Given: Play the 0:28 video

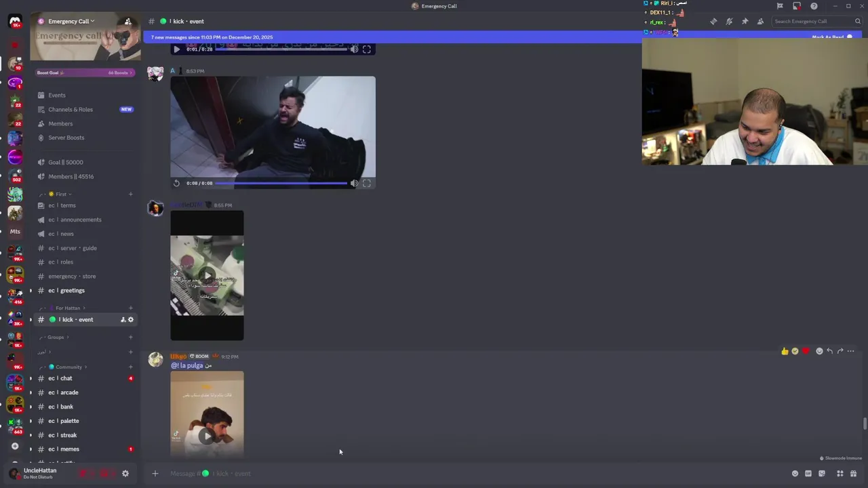Looking at the screenshot, I should coord(176,49).
